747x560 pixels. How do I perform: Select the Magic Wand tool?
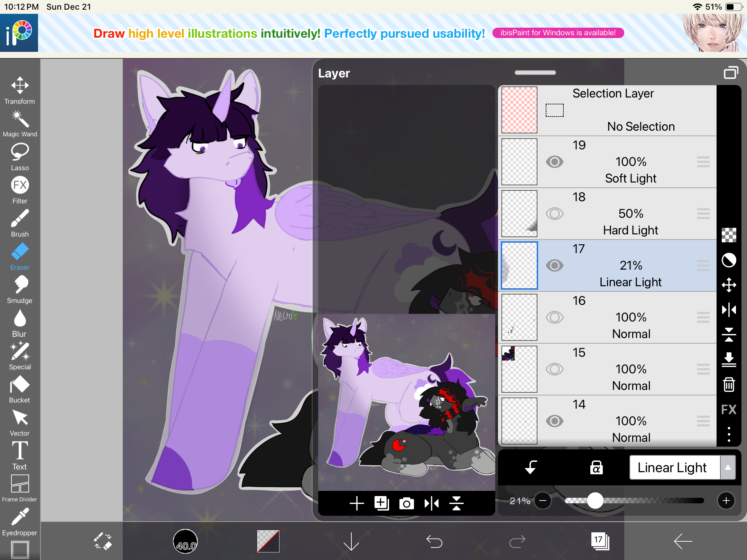[20, 123]
